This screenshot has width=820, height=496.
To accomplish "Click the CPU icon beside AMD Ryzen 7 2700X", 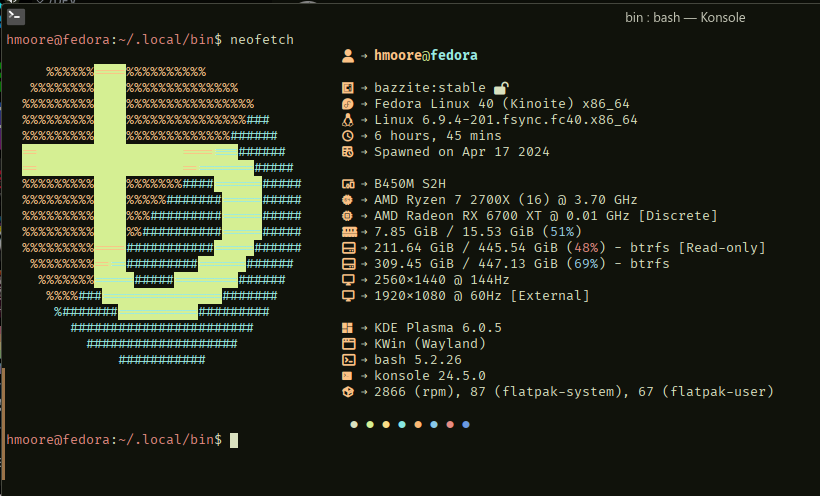I will (x=348, y=200).
